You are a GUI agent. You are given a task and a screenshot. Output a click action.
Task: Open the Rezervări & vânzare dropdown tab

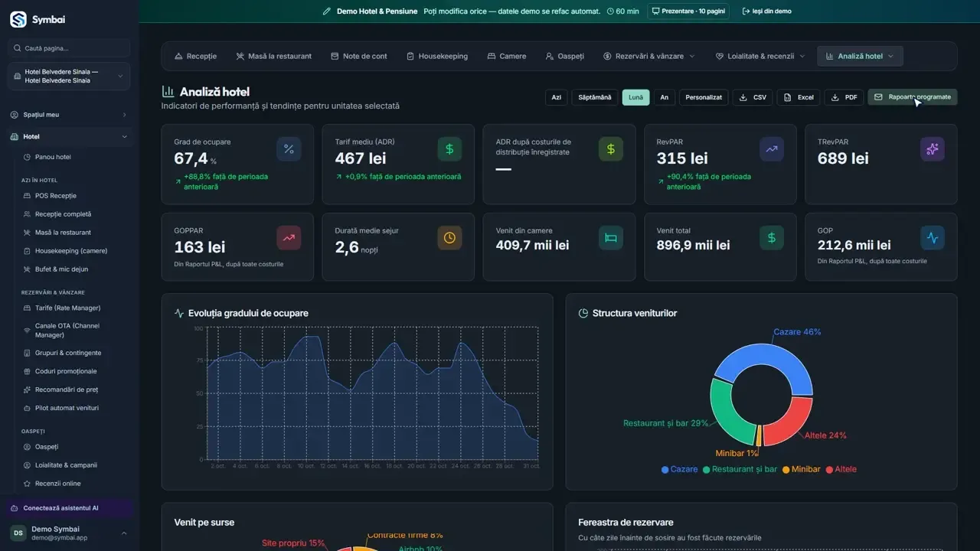pos(649,56)
